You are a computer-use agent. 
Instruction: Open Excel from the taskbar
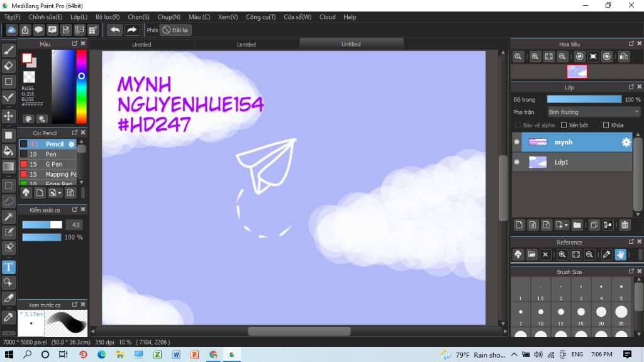pyautogui.click(x=158, y=354)
